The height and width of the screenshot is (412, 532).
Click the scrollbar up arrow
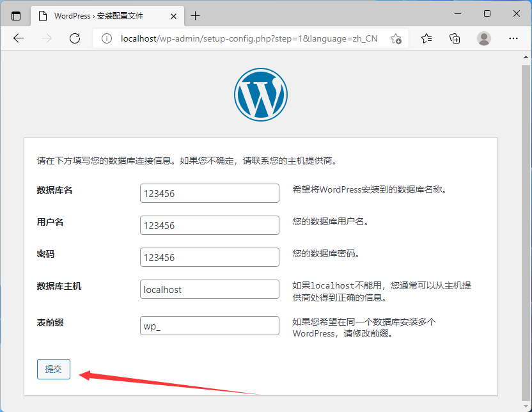[526, 57]
